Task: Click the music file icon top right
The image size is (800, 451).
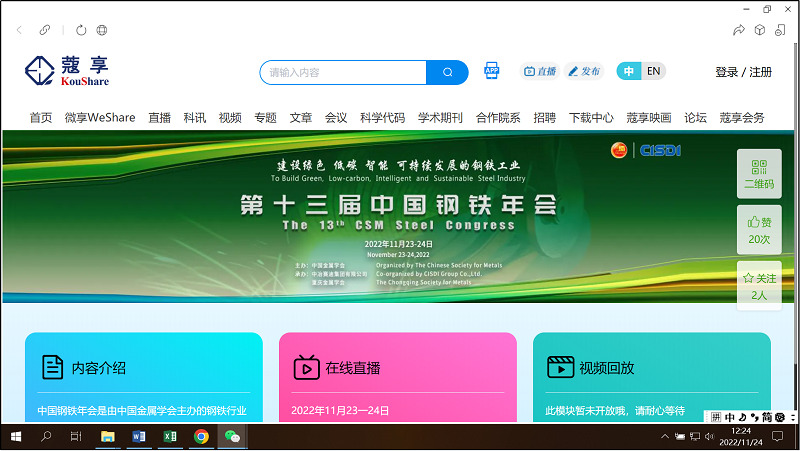Action: pos(780,30)
